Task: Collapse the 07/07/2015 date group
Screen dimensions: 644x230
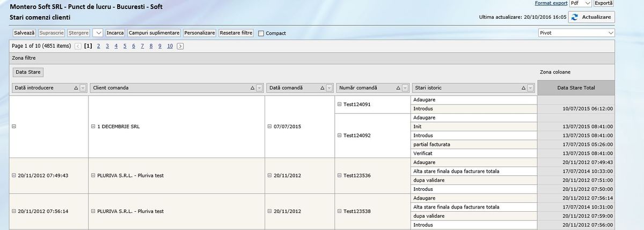Action: click(269, 127)
